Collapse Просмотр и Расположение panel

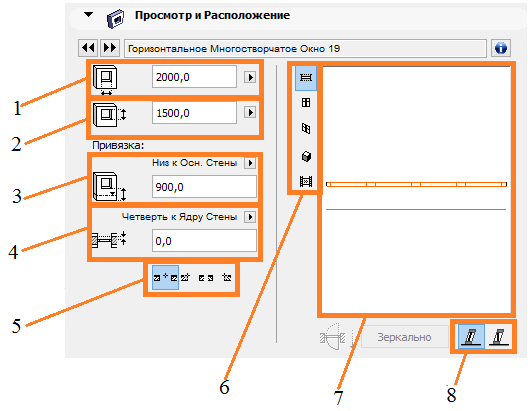point(89,15)
